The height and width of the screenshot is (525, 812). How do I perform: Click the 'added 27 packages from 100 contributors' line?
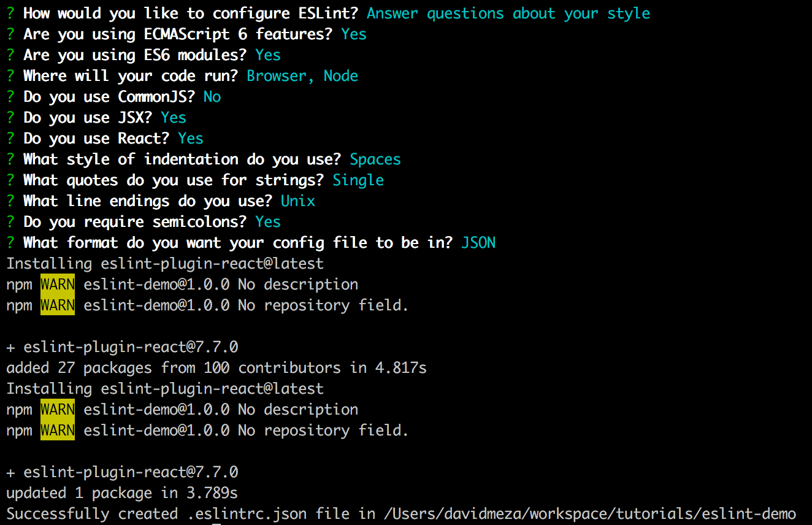coord(216,368)
